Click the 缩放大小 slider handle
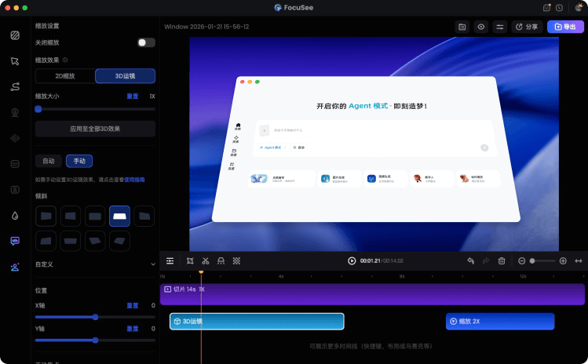Viewport: 588px width, 364px height. (38, 109)
